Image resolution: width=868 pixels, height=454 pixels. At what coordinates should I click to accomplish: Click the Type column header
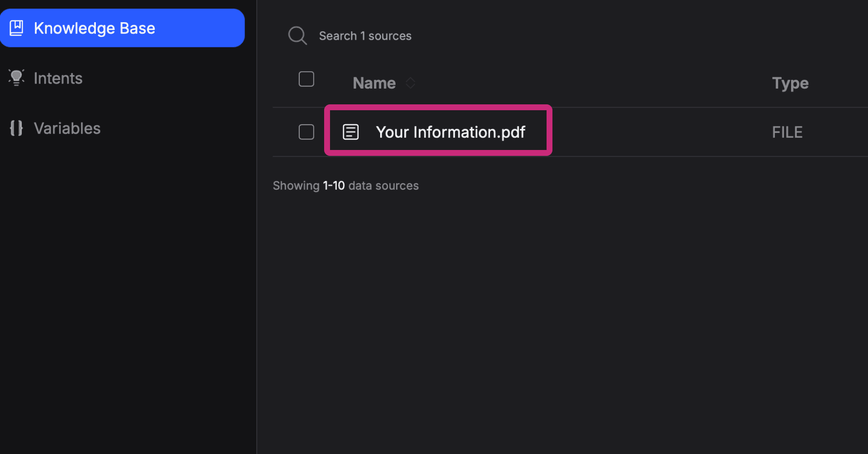(x=790, y=83)
